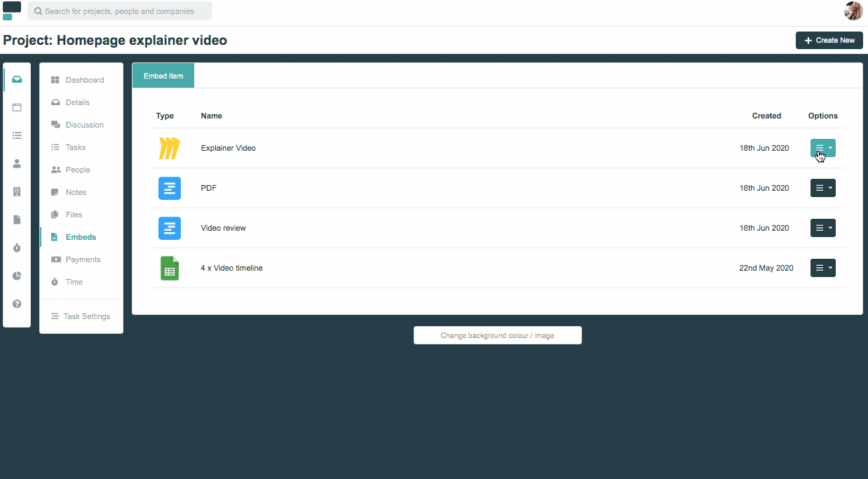Open the Options dropdown for 4 x Video timeline

coord(822,267)
